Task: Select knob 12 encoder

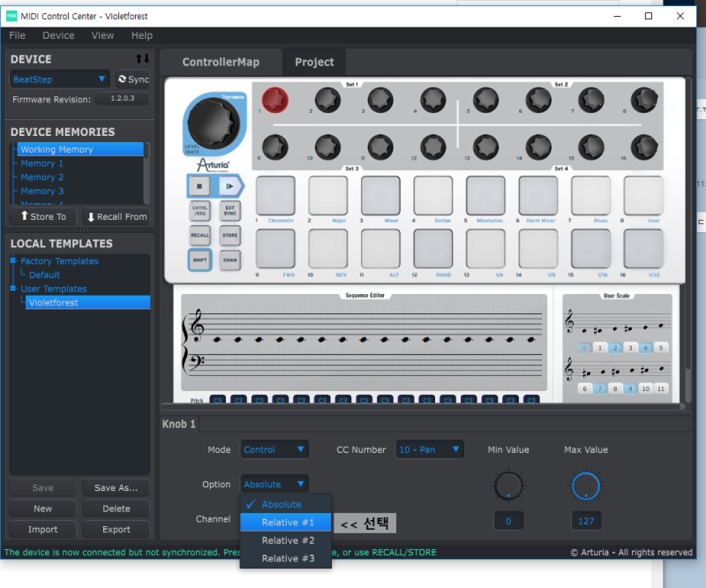Action: (x=433, y=147)
